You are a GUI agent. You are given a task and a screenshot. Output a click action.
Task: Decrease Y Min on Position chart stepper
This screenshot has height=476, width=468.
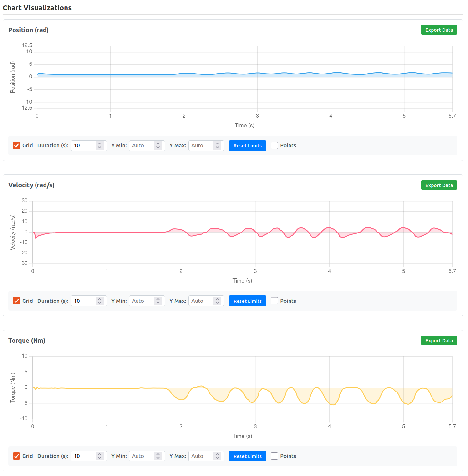click(158, 147)
